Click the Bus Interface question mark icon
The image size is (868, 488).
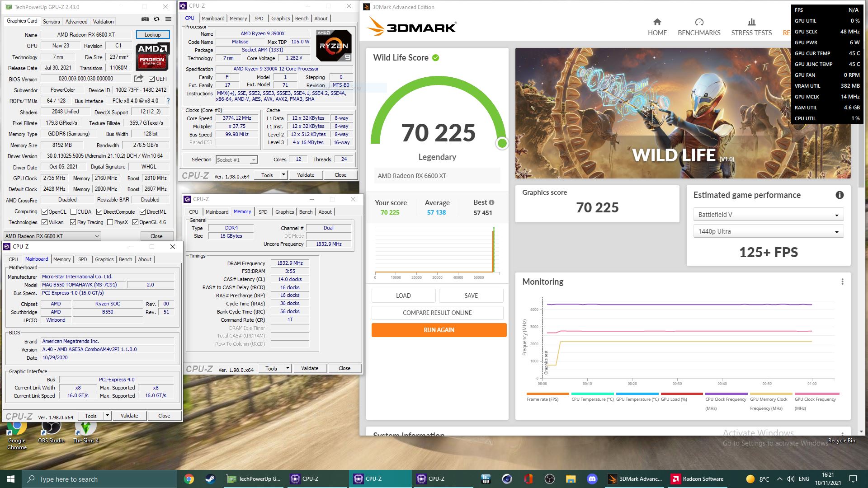168,101
